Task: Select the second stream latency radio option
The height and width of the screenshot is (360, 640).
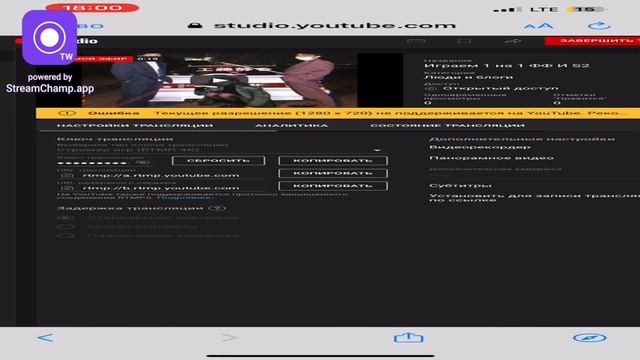Action: [65, 227]
